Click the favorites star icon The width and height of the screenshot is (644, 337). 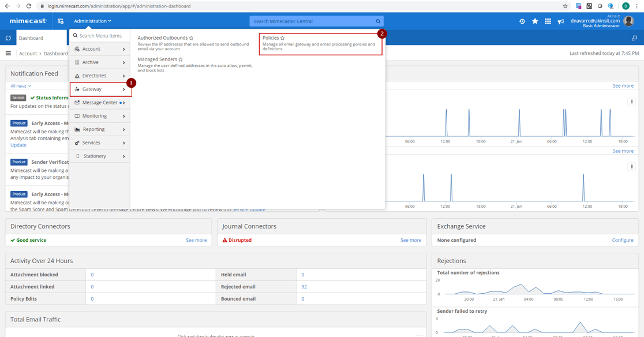pyautogui.click(x=535, y=21)
